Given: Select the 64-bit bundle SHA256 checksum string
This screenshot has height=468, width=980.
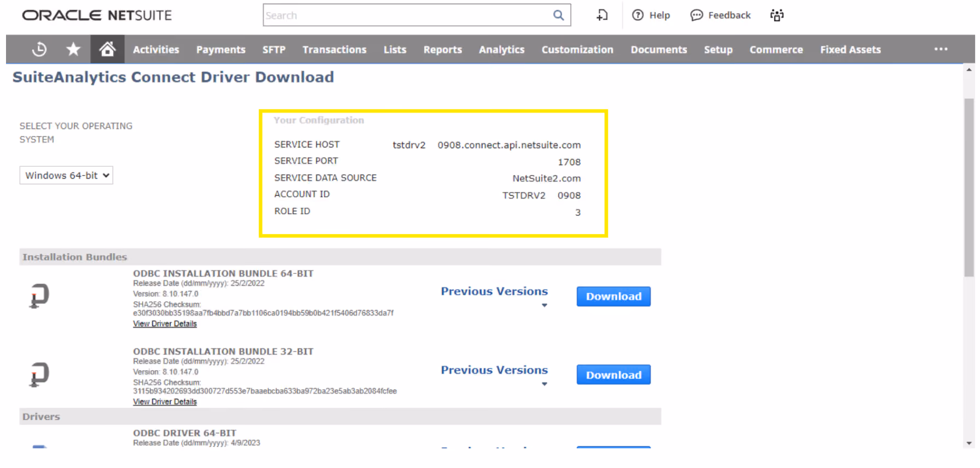Looking at the screenshot, I should tap(263, 313).
